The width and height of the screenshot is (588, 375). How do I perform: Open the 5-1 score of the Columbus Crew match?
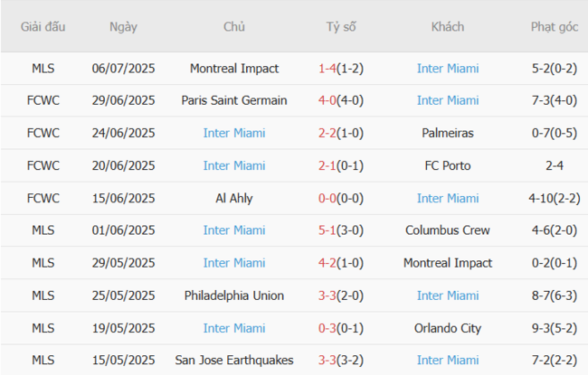click(328, 230)
